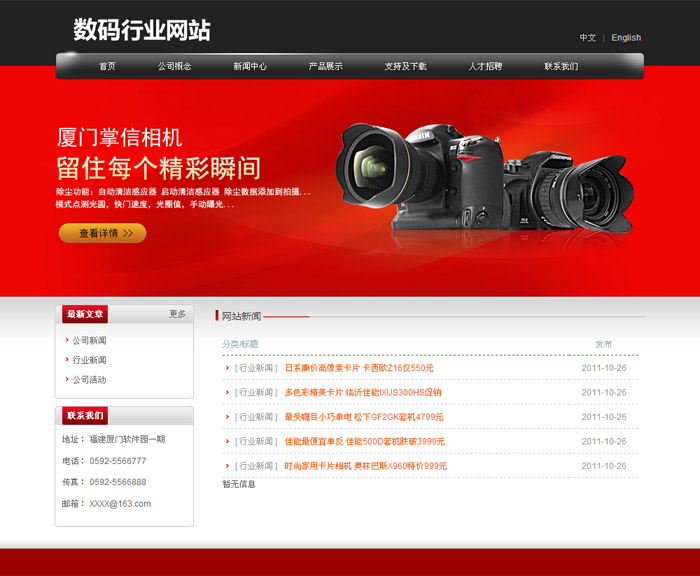Click the 数码行业网站 site logo
The width and height of the screenshot is (700, 576).
(x=142, y=30)
